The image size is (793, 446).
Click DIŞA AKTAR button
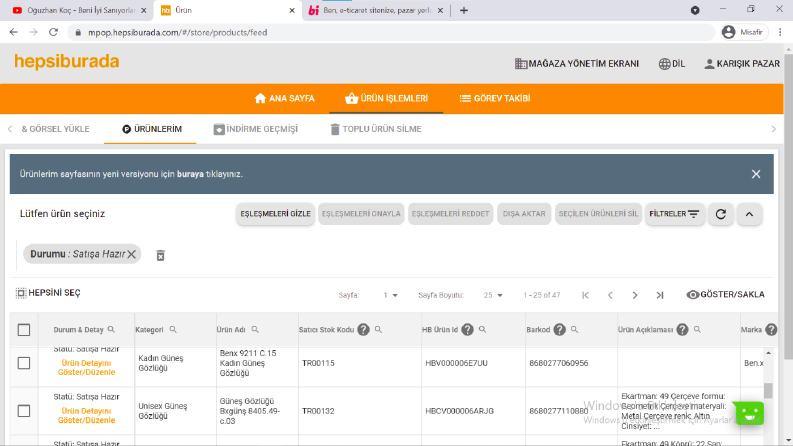click(x=524, y=214)
